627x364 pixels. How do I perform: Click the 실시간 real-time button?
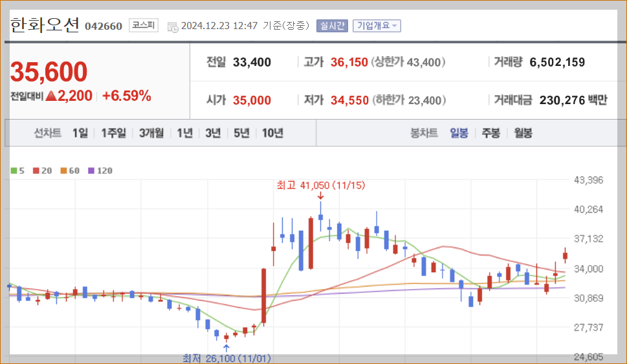click(332, 26)
